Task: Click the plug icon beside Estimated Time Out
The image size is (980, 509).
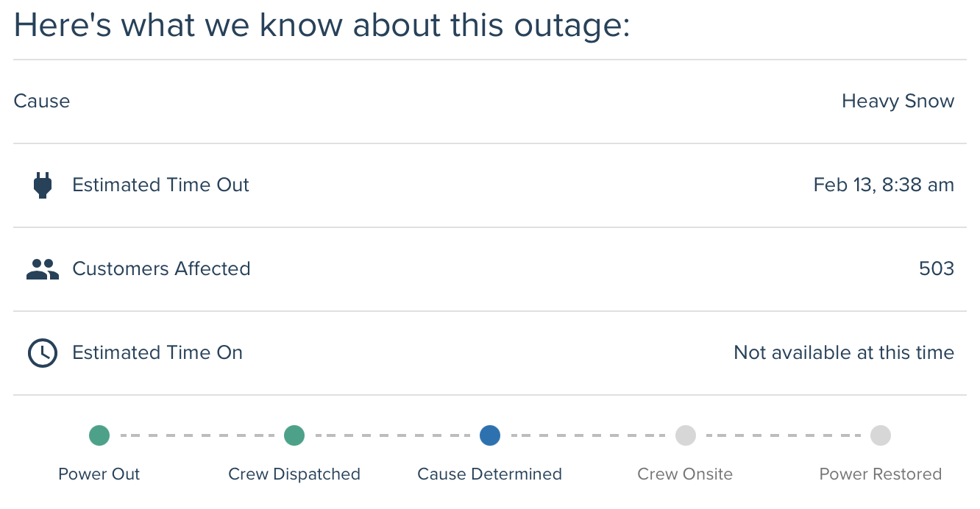Action: tap(43, 185)
